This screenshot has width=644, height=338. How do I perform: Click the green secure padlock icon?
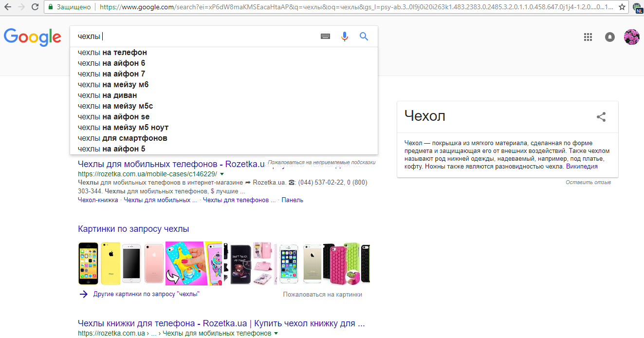51,7
